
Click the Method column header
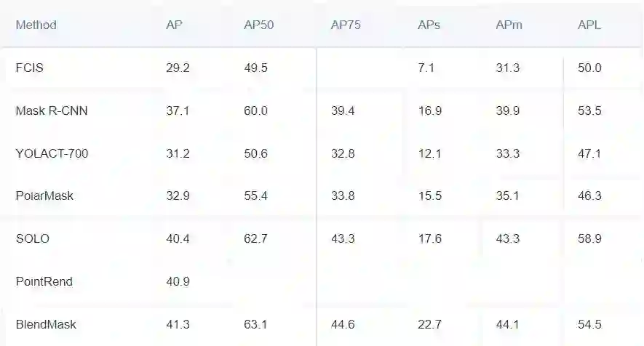36,25
